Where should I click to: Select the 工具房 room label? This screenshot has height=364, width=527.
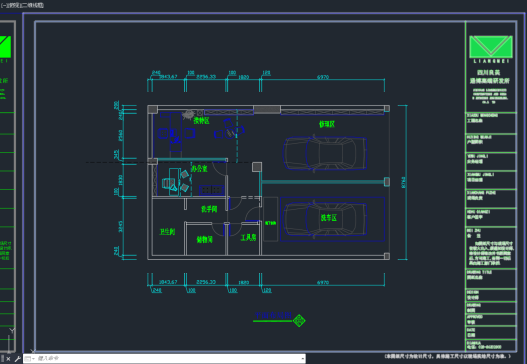tap(248, 238)
